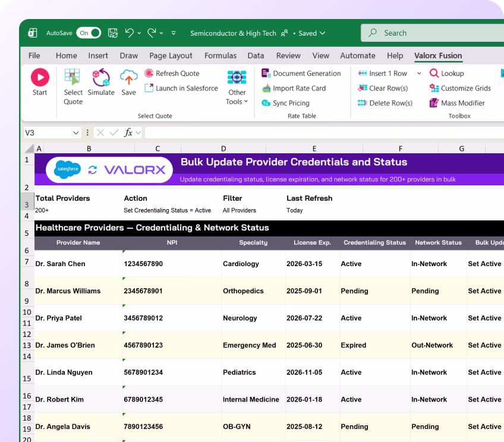Expand the Redo history dropdown
The image size is (504, 442).
[161, 33]
